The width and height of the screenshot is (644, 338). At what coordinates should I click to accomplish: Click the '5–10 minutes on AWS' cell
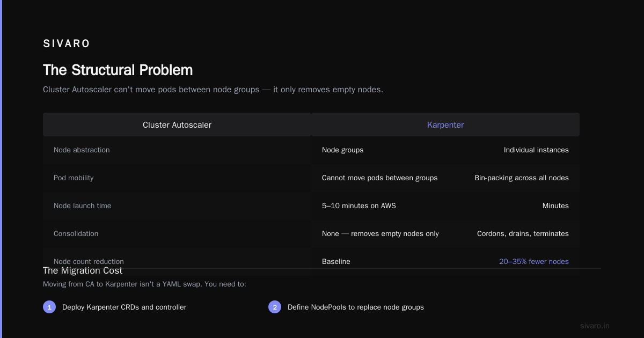359,206
